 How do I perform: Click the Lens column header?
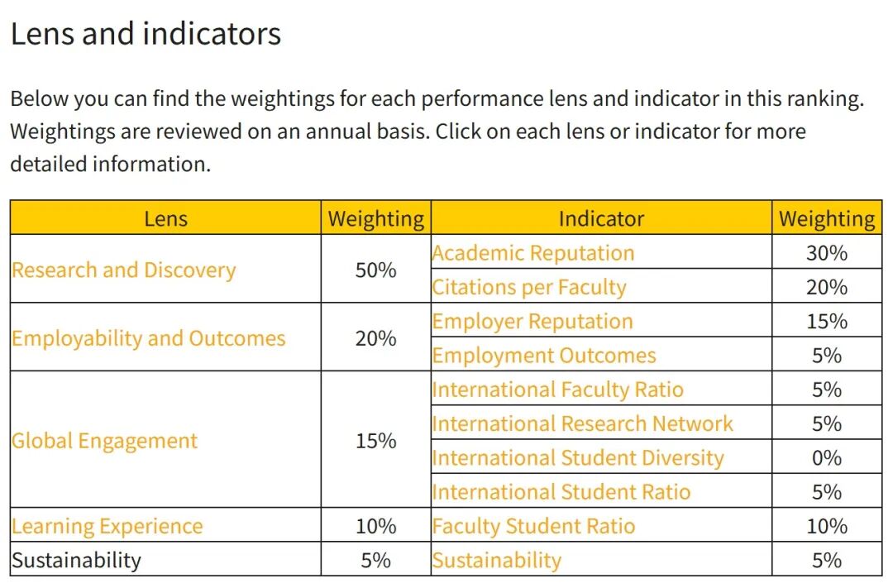point(165,219)
